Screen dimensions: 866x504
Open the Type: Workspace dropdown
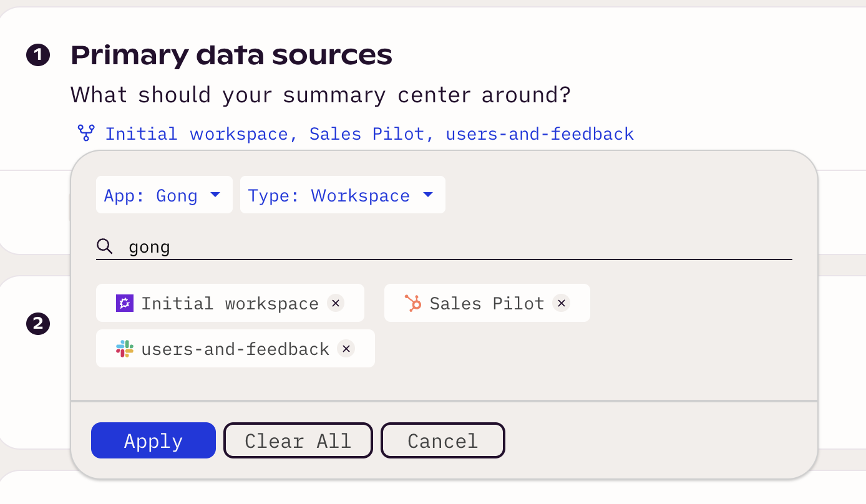pos(342,195)
